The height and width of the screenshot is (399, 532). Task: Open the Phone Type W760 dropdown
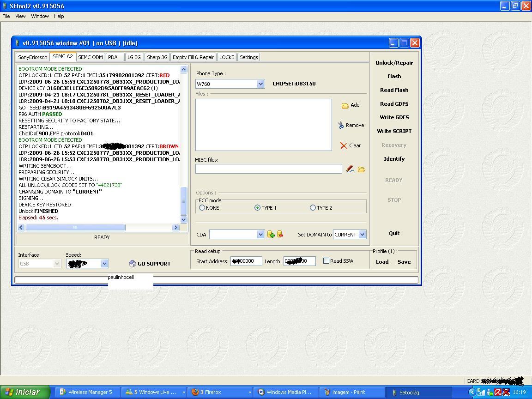[x=260, y=84]
